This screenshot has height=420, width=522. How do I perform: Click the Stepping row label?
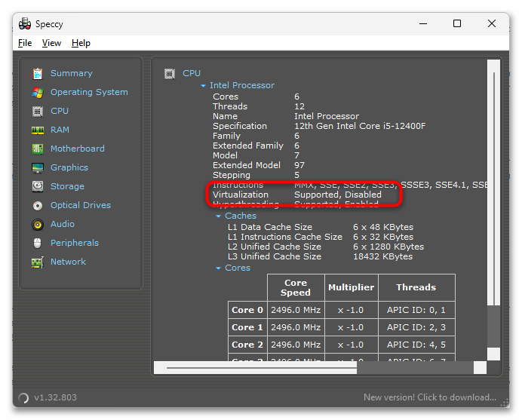coord(232,176)
